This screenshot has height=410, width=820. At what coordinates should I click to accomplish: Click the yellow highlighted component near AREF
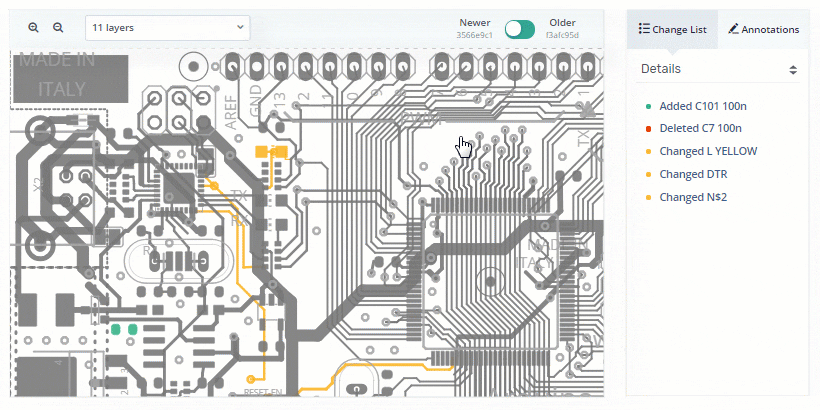tap(271, 152)
